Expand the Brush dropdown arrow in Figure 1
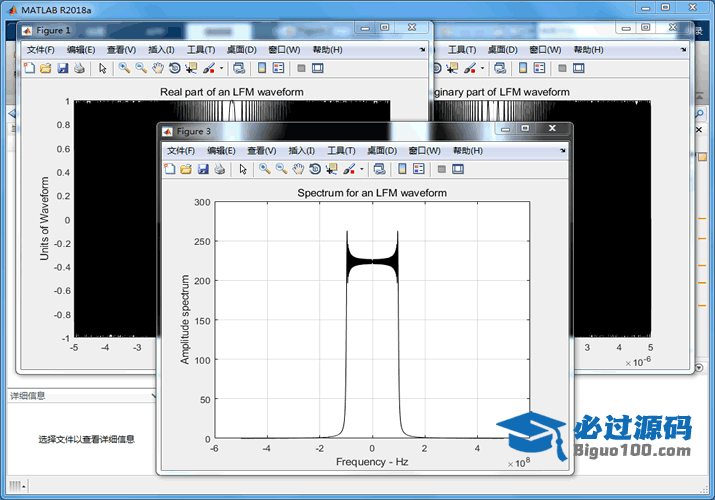 click(x=222, y=68)
